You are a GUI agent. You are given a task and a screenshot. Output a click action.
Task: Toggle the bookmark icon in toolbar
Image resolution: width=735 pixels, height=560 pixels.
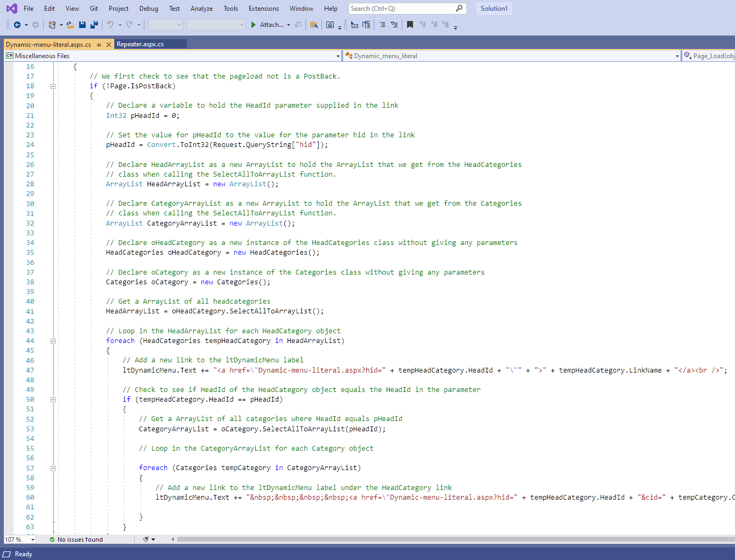pyautogui.click(x=410, y=25)
